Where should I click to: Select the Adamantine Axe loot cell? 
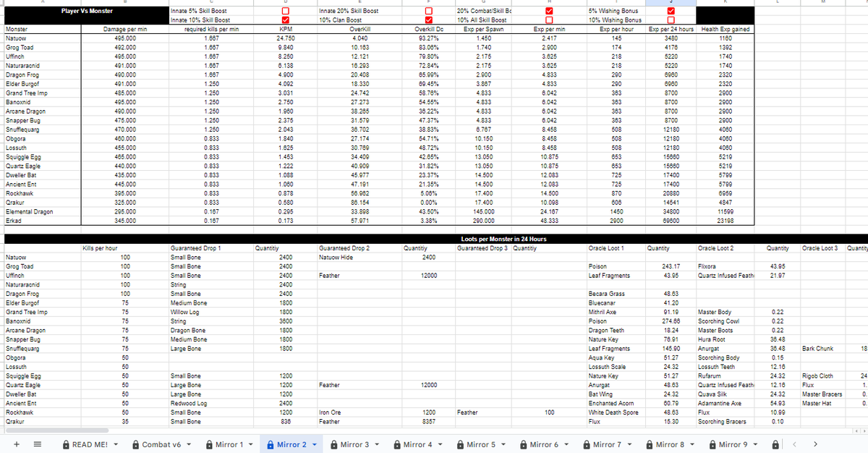click(x=726, y=402)
